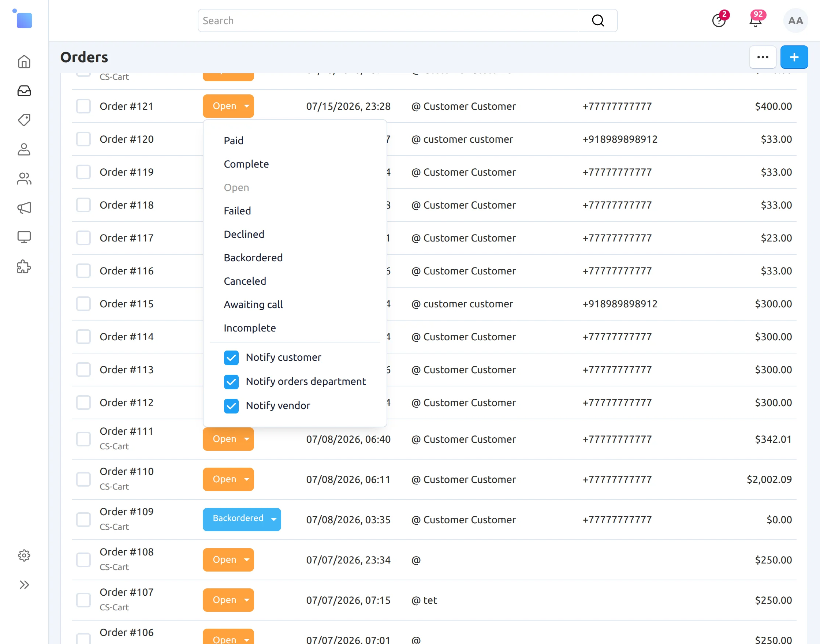This screenshot has height=644, width=820.
Task: Choose Paid status from the menu
Action: 234,141
